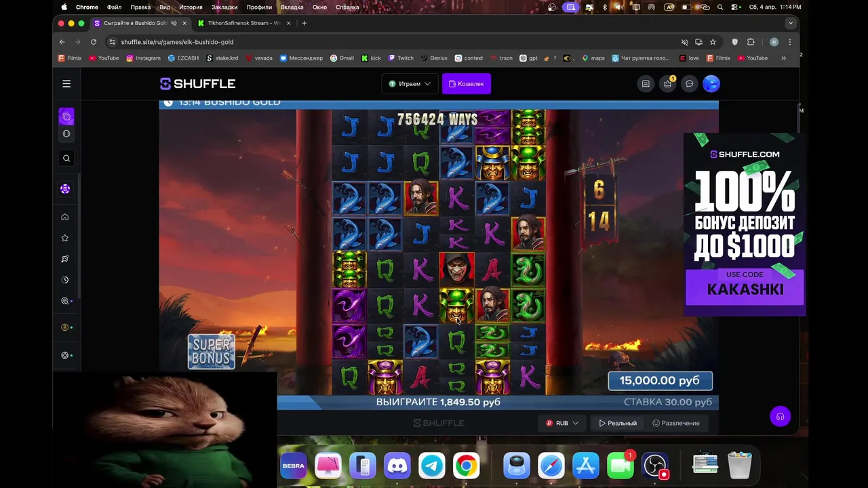Open the Gmail bookmark
Screen dimensions: 868x488
pos(342,58)
